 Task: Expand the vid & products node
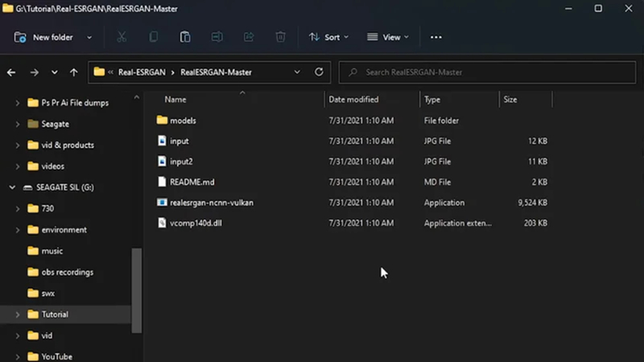pos(17,146)
